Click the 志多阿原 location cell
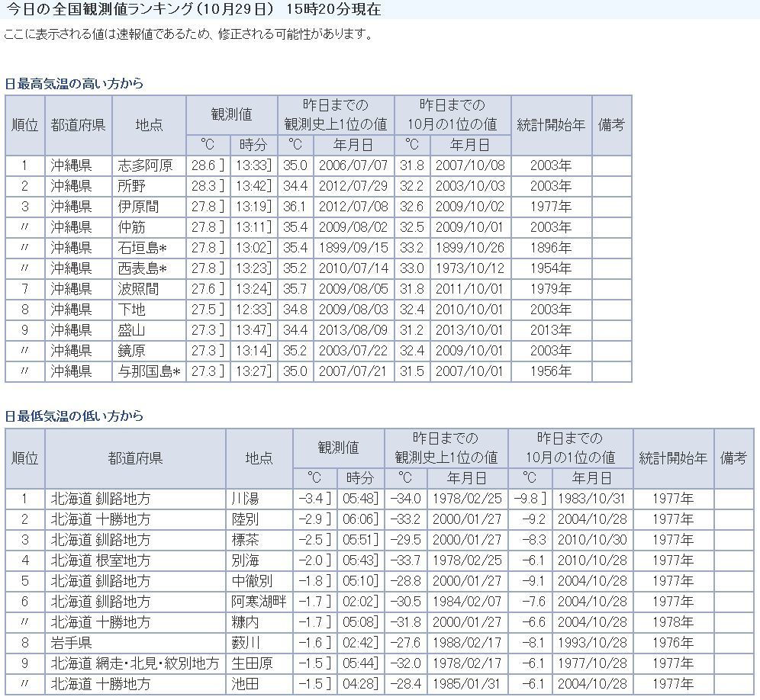 click(146, 165)
